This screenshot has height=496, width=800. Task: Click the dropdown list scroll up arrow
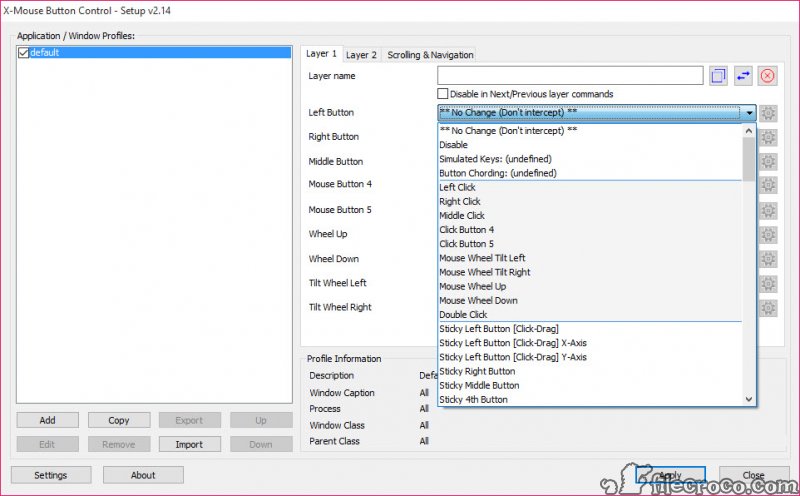pyautogui.click(x=748, y=131)
